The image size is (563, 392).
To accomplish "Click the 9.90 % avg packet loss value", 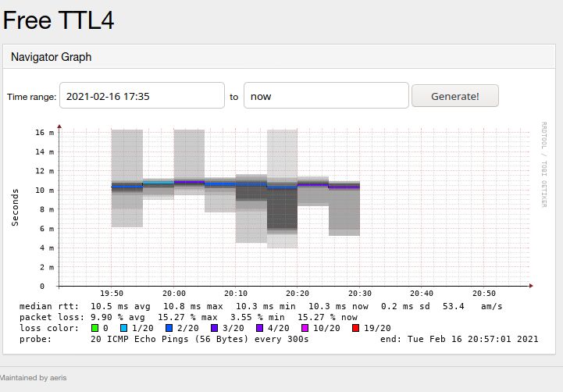I will [x=118, y=317].
